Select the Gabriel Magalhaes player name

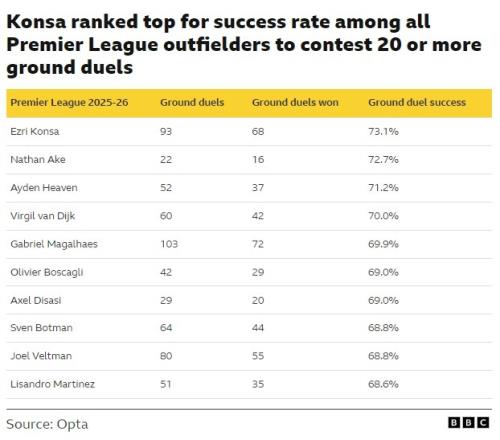[54, 244]
